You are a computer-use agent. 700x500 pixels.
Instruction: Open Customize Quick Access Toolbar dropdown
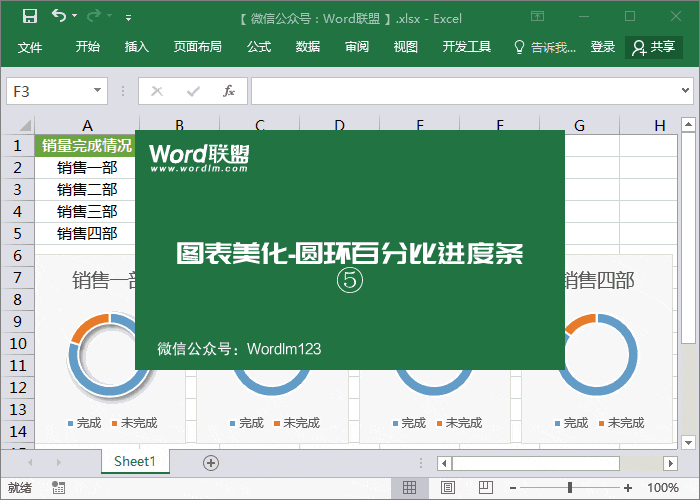[x=128, y=18]
